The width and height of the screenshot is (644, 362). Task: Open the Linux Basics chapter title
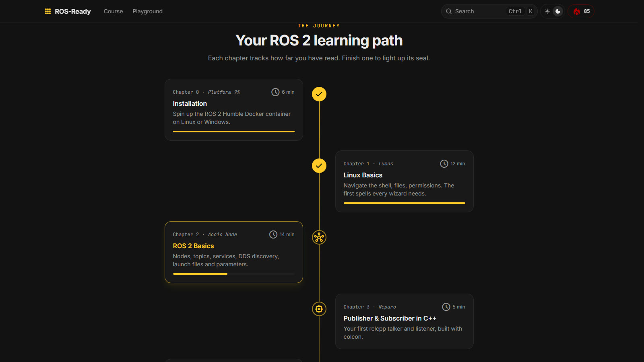click(x=363, y=175)
